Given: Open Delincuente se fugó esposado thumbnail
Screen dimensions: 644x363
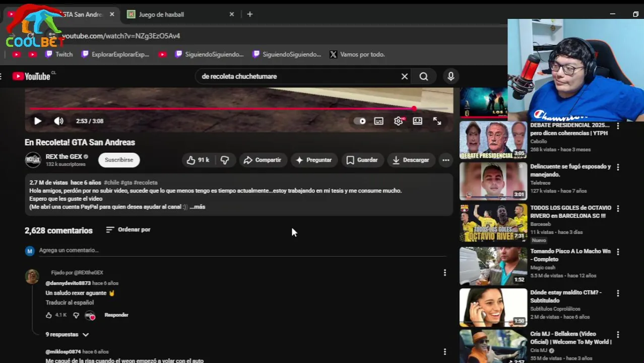Looking at the screenshot, I should click(x=493, y=181).
